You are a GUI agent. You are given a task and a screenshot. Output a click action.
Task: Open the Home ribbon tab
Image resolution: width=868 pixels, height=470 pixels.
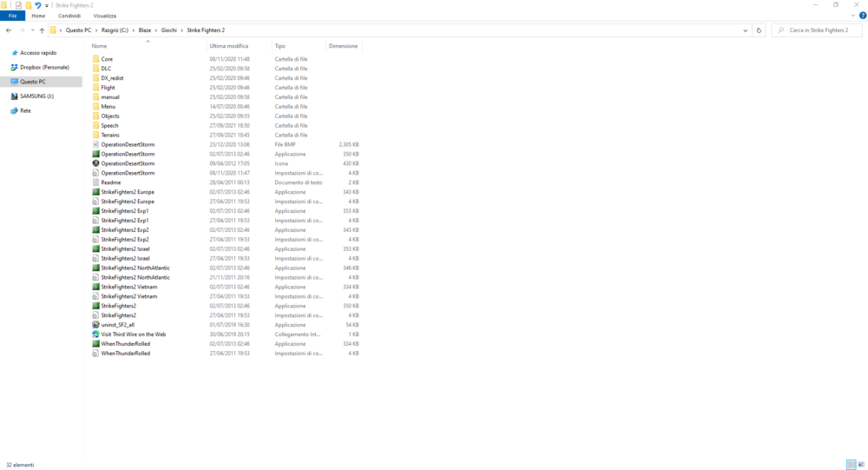click(x=38, y=16)
